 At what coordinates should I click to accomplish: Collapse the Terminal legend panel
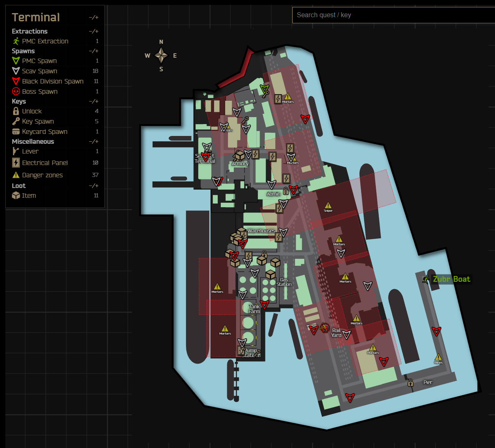(x=94, y=18)
